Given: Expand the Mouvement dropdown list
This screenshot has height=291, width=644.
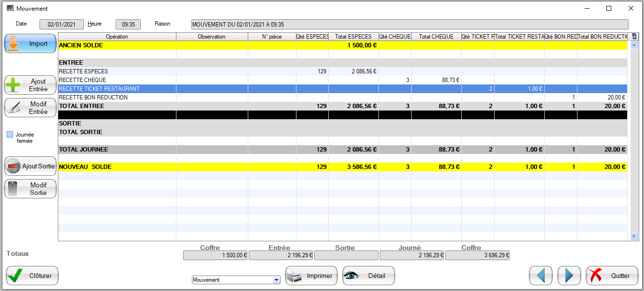Looking at the screenshot, I should click(276, 280).
